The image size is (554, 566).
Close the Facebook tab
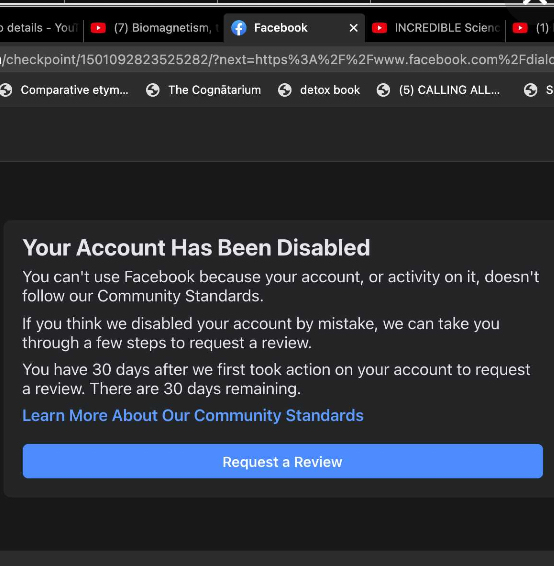click(x=354, y=28)
